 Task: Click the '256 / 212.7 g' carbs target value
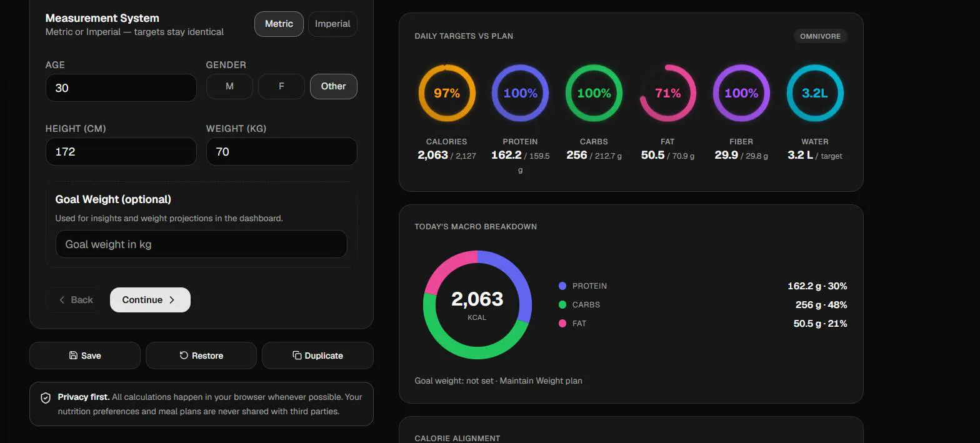(594, 155)
